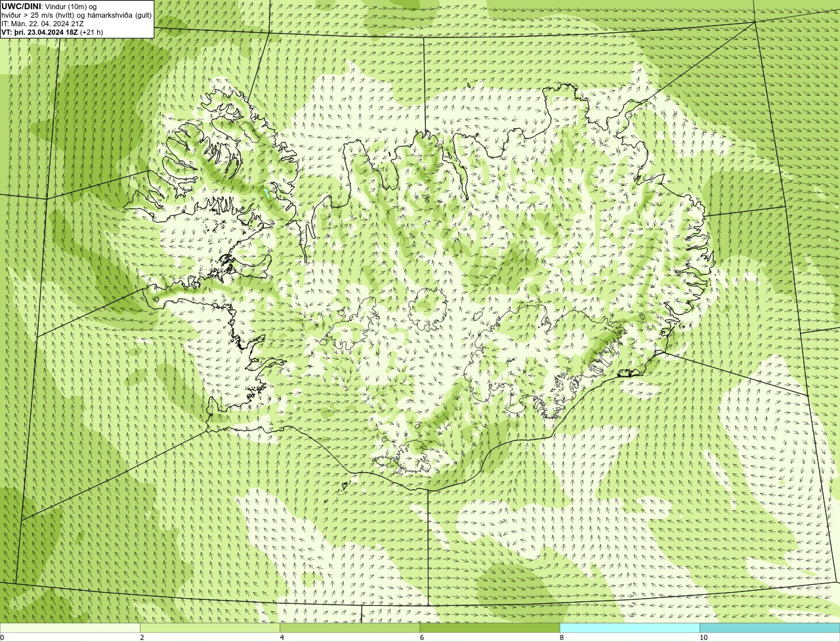840x642 pixels.
Task: Click the 8–10 m/s light cyan legend swatch
Action: [630, 628]
